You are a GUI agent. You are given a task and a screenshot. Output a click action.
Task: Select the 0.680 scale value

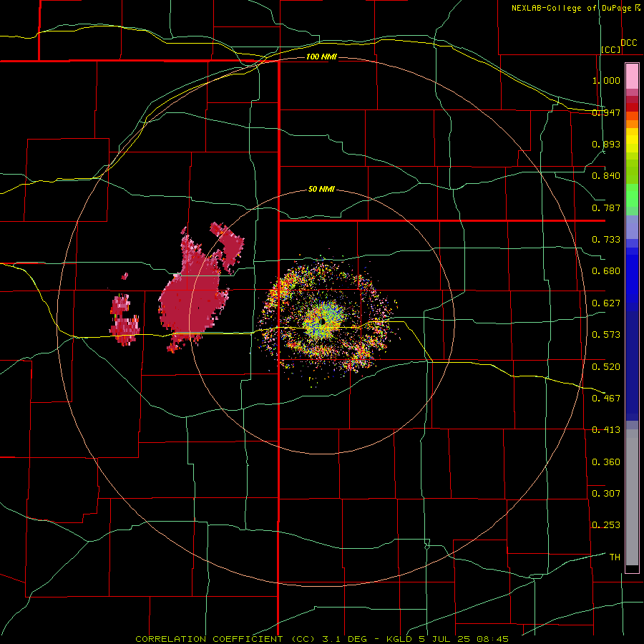tap(606, 271)
